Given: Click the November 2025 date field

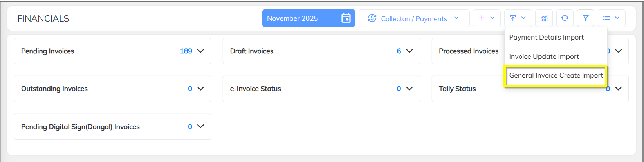Looking at the screenshot, I should pos(293,18).
